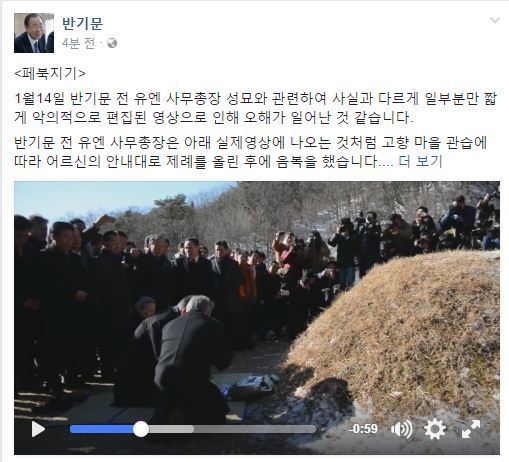
Task: Open the 반기문 profile picture
Action: pos(34,33)
